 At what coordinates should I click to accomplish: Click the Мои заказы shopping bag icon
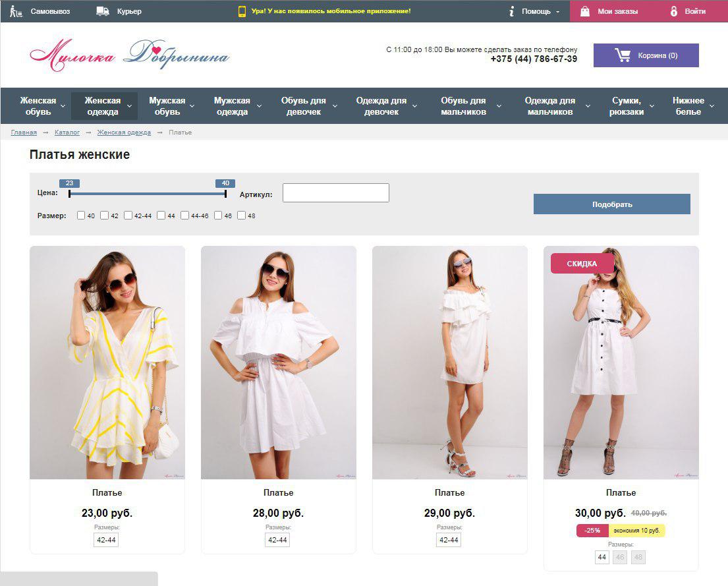coord(584,11)
